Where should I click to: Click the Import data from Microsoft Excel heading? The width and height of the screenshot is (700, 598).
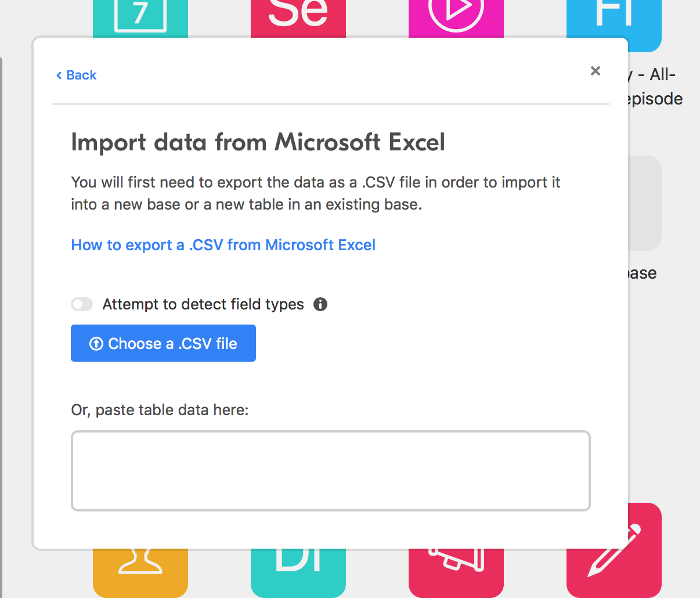(258, 142)
